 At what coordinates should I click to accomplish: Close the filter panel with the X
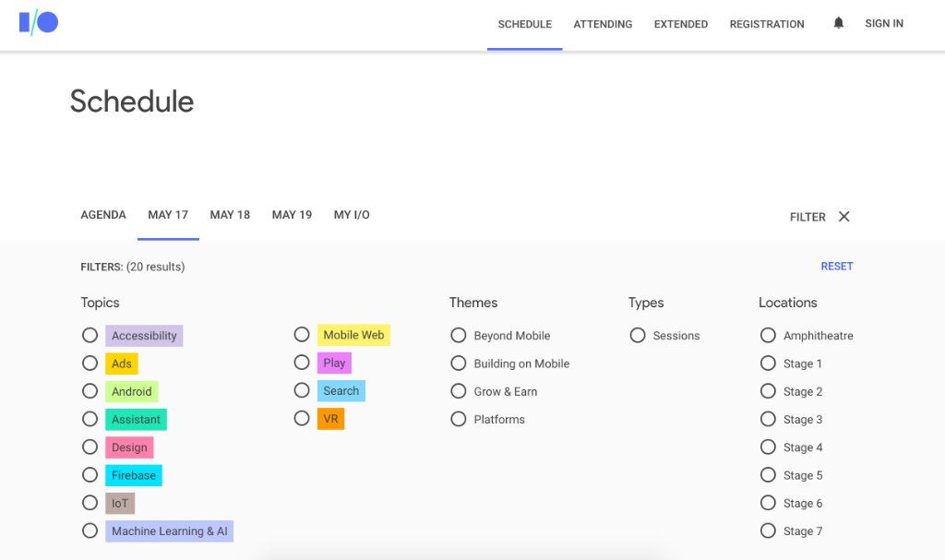click(843, 216)
